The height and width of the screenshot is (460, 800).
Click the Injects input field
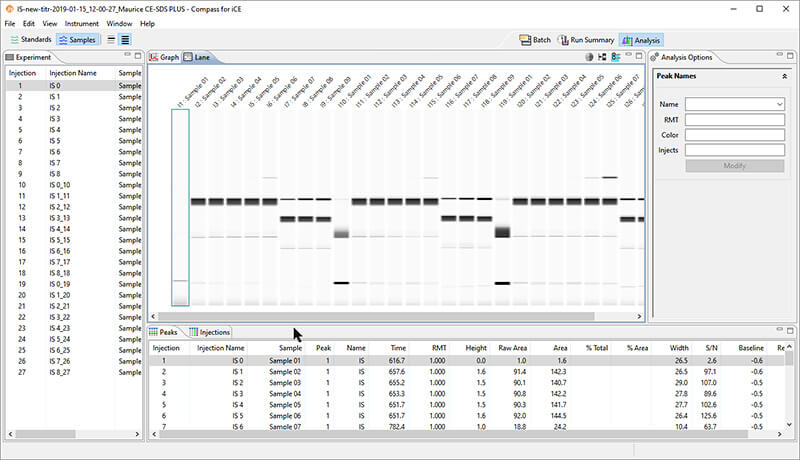coord(734,150)
